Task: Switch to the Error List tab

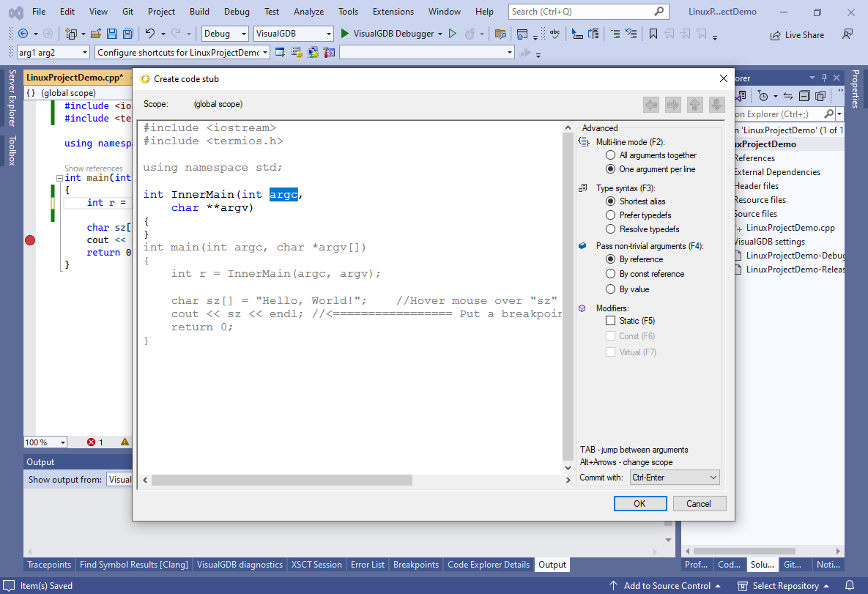Action: [368, 565]
